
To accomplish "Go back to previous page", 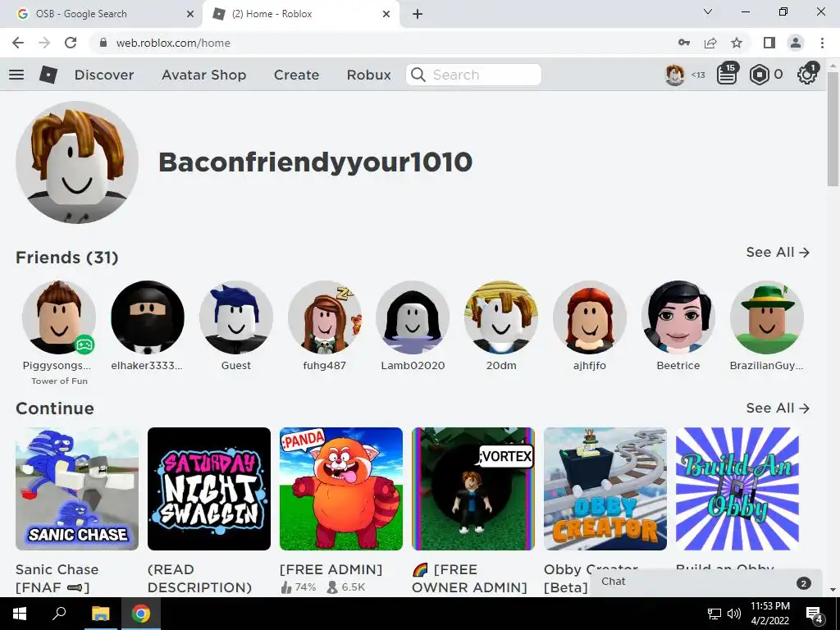I will tap(18, 43).
